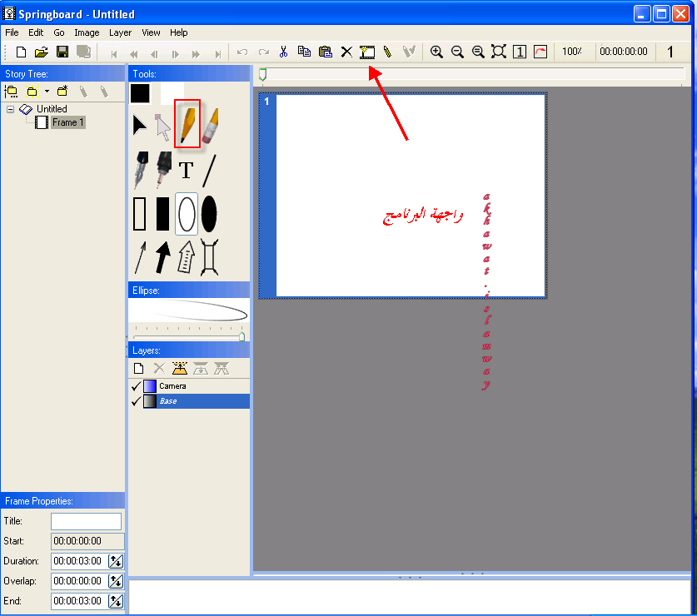Open the Edit menu
Screen dimensions: 697x616
tap(36, 32)
